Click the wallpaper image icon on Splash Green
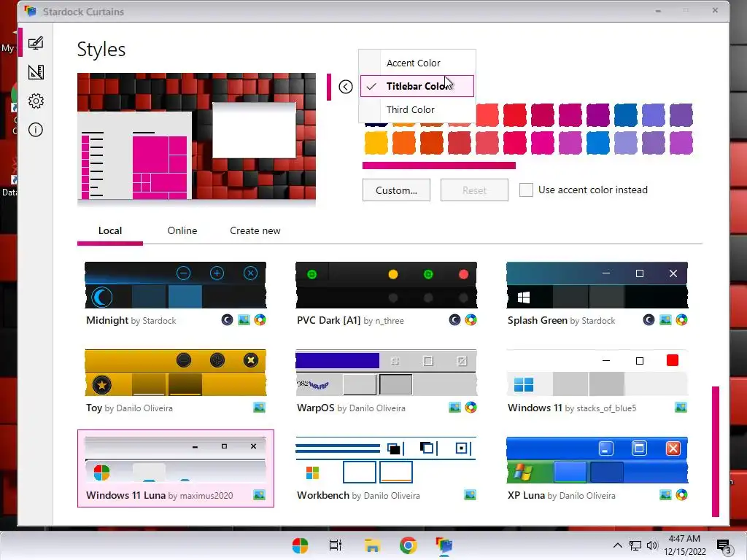The image size is (747, 560). pos(665,320)
